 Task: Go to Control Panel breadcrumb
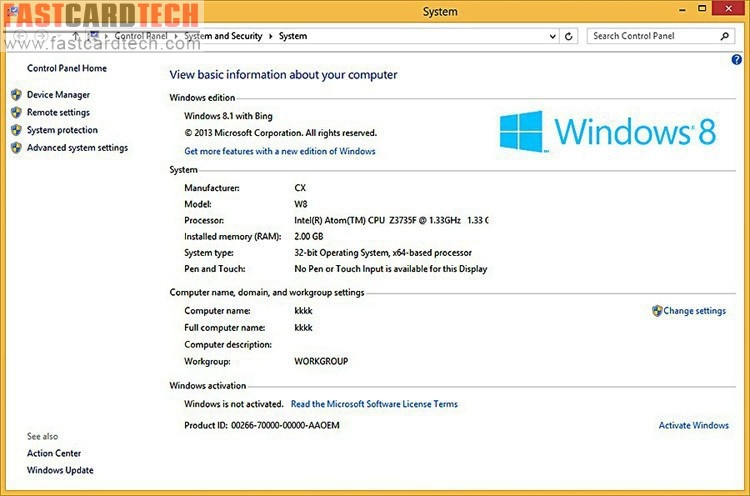tap(141, 36)
